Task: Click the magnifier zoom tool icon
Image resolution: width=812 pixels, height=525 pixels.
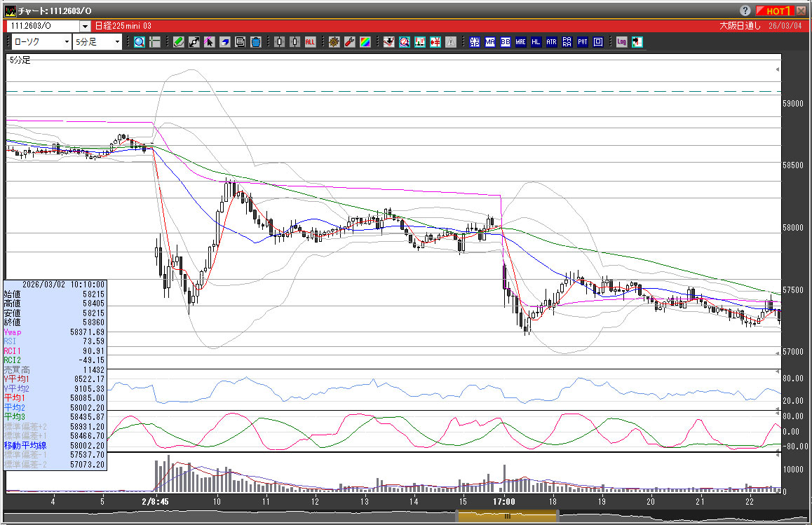Action: (139, 42)
